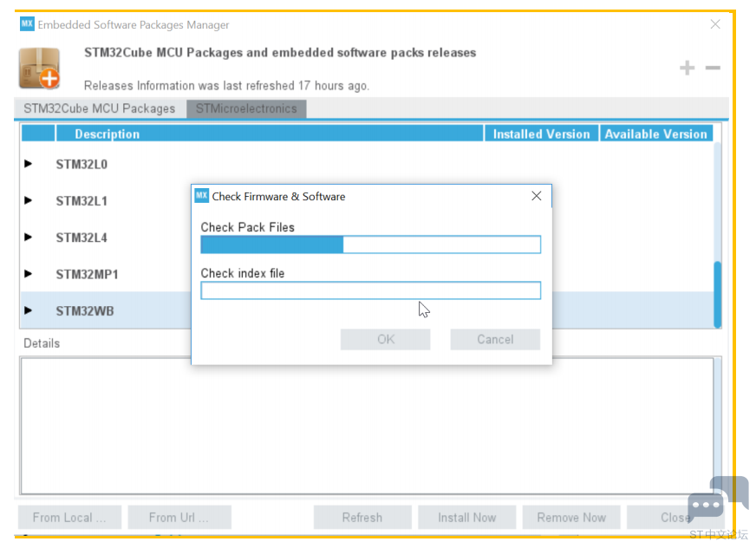This screenshot has width=756, height=548.
Task: Click the Description column header
Action: (x=269, y=134)
